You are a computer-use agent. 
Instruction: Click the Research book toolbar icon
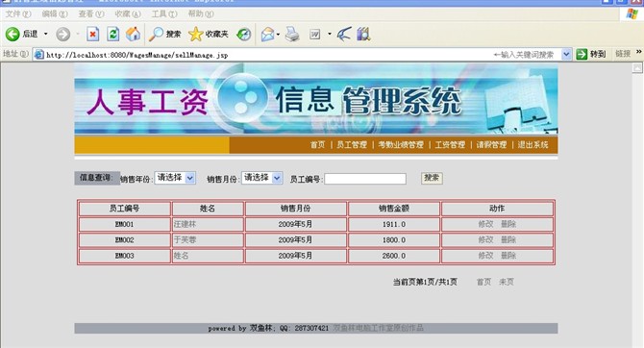(x=363, y=34)
